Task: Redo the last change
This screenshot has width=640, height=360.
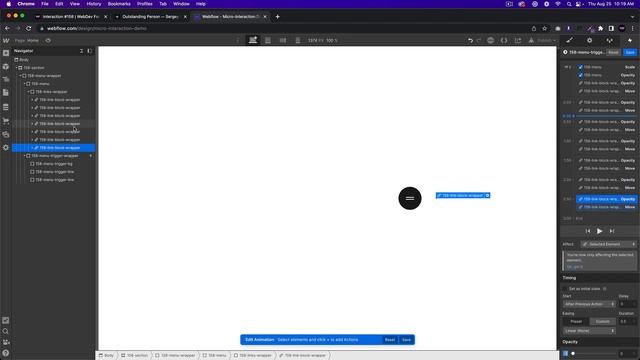Action: point(479,40)
